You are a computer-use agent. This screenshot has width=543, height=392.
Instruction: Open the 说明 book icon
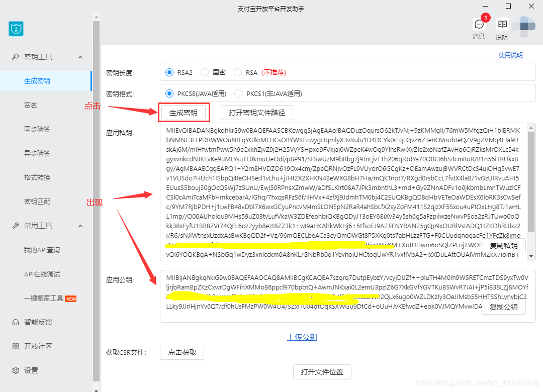point(502,24)
